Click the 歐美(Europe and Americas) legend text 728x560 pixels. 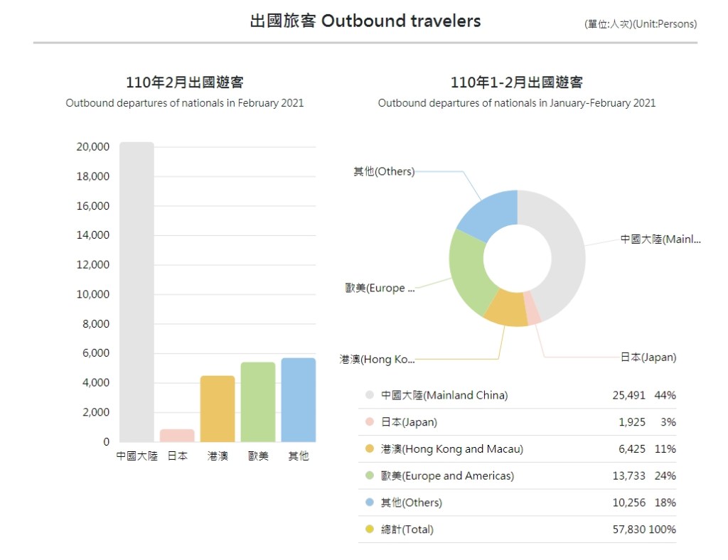point(447,475)
